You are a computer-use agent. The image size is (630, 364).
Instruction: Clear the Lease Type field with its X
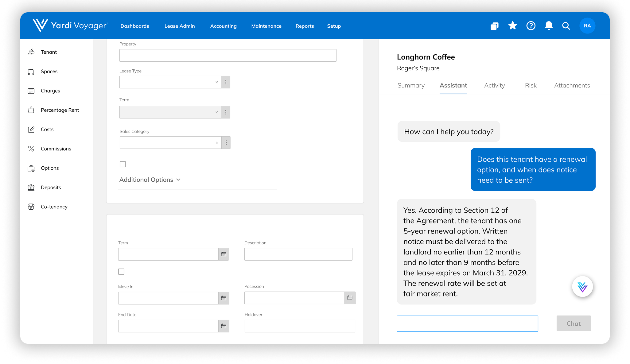(216, 82)
